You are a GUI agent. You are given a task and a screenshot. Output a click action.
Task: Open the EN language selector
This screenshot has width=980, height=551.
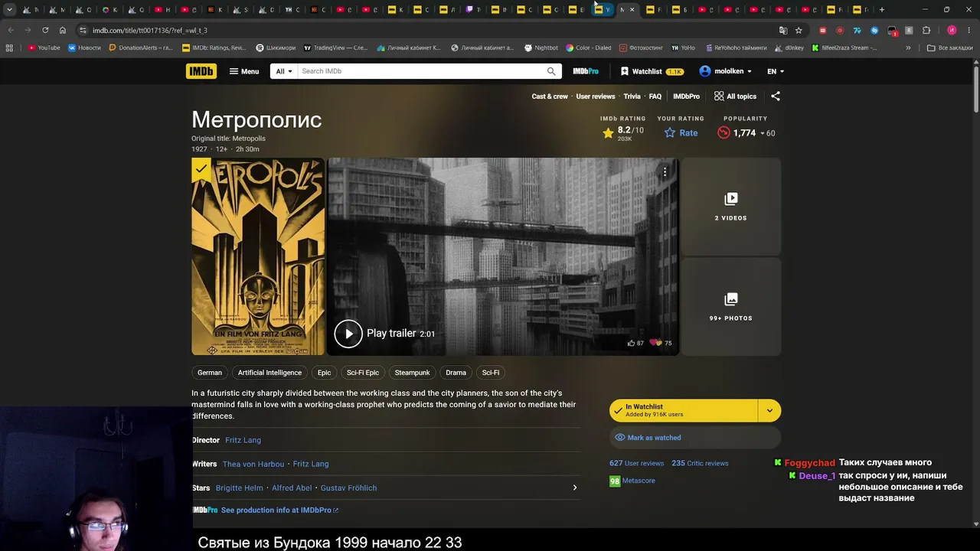tap(776, 71)
